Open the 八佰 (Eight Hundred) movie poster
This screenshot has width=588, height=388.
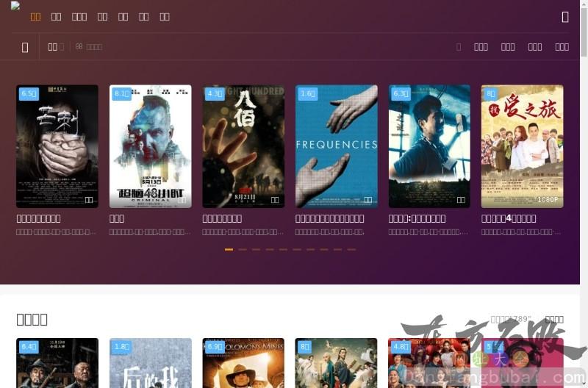pyautogui.click(x=243, y=146)
